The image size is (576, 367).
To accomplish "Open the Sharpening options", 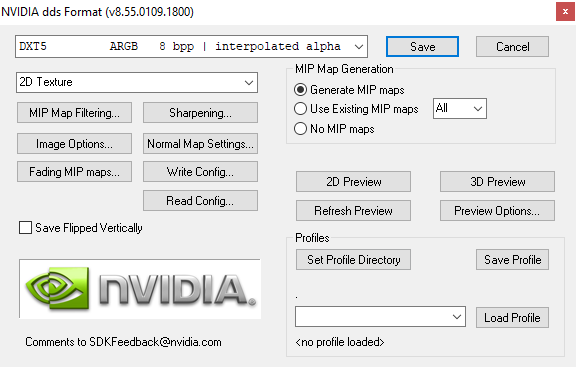I will point(200,113).
